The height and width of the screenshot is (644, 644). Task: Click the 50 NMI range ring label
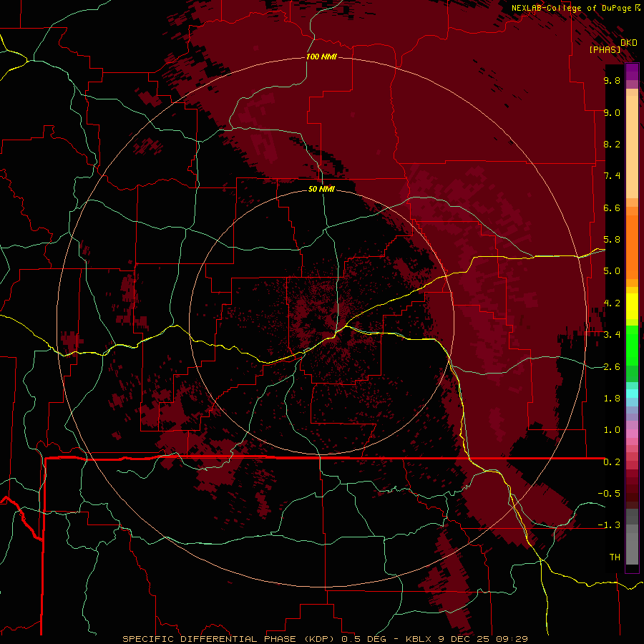point(321,189)
